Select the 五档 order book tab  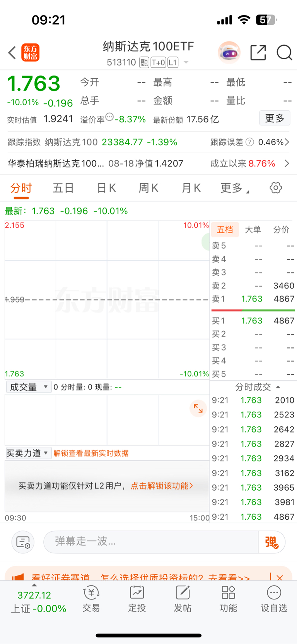pos(225,230)
